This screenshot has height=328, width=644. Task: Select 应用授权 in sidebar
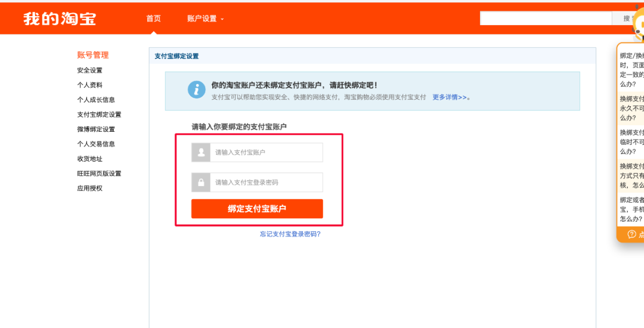(89, 188)
